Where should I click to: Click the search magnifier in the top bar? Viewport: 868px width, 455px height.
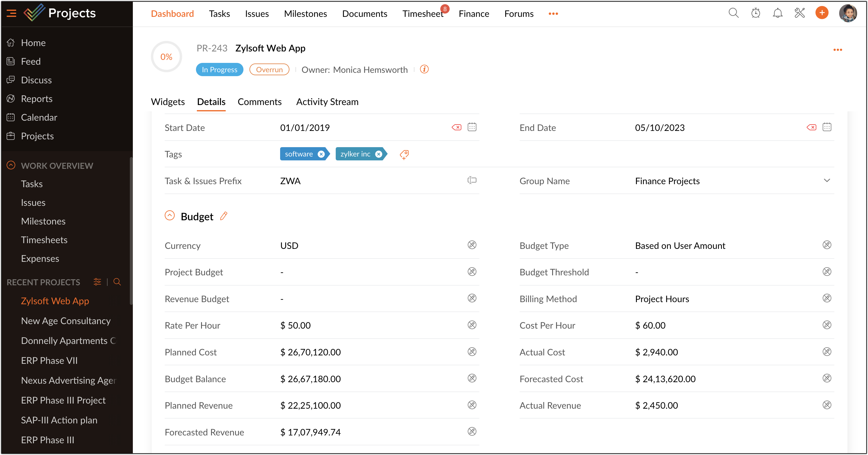point(733,14)
